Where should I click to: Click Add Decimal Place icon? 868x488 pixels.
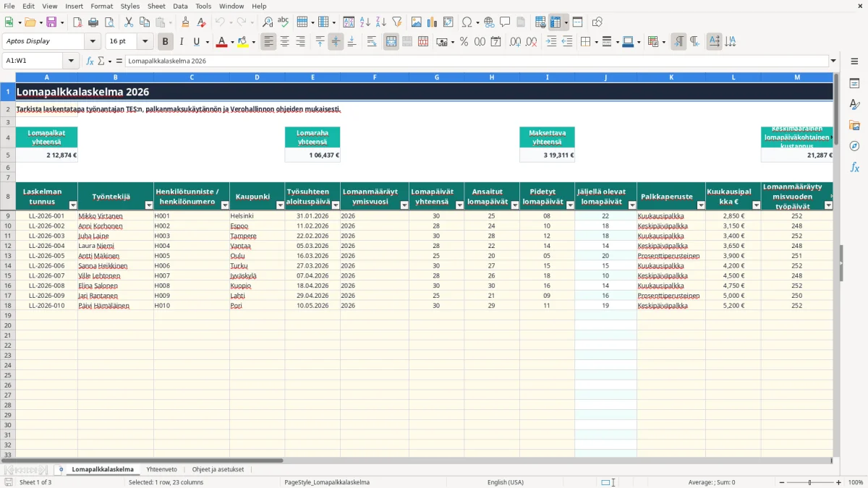click(516, 42)
